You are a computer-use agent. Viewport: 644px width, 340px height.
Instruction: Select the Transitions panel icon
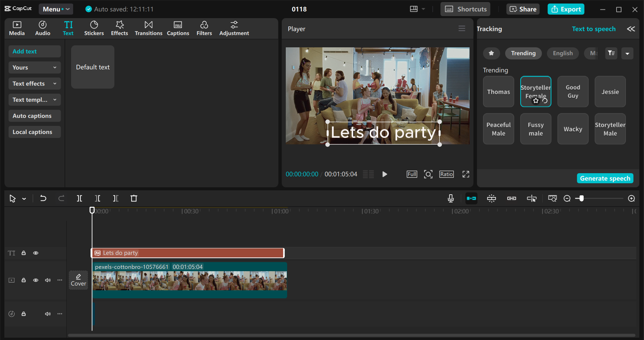coord(148,28)
